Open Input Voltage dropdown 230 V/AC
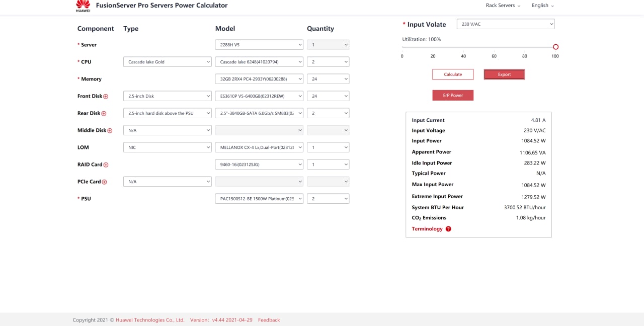The height and width of the screenshot is (326, 644). pos(506,24)
